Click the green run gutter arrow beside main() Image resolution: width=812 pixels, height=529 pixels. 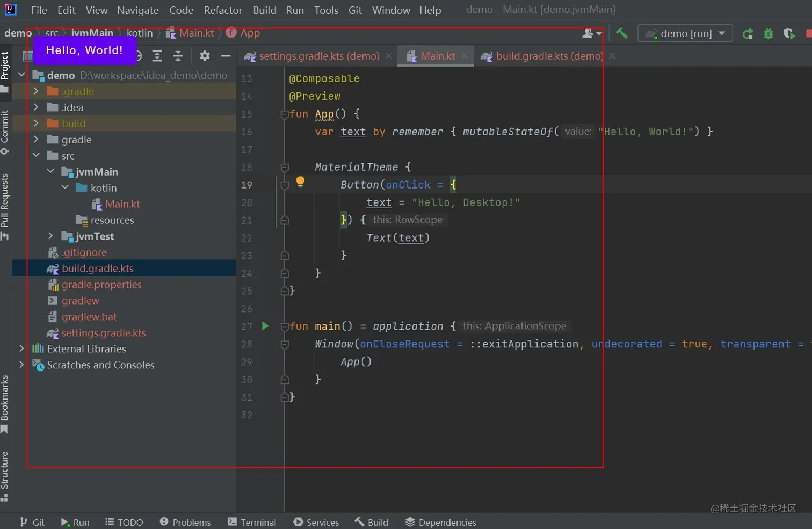(x=265, y=326)
